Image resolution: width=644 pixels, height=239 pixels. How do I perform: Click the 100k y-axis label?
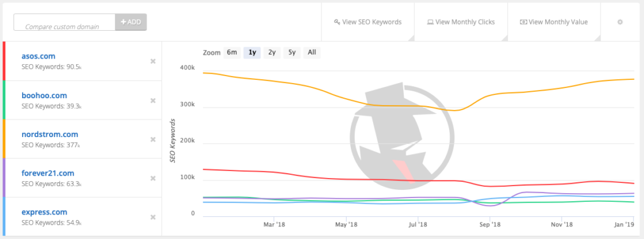click(x=187, y=177)
